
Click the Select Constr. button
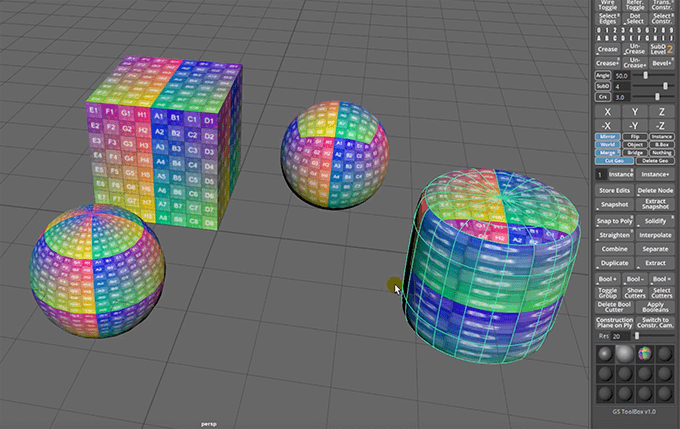coord(662,19)
